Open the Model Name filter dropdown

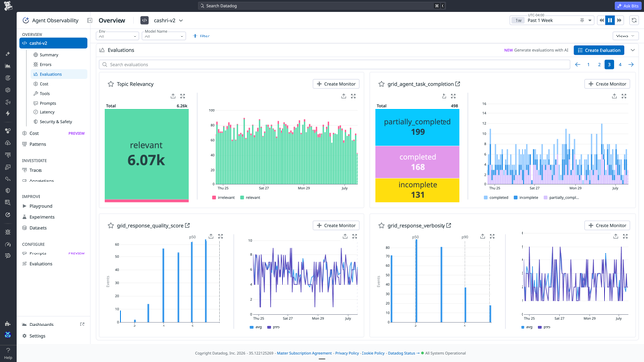(x=164, y=36)
